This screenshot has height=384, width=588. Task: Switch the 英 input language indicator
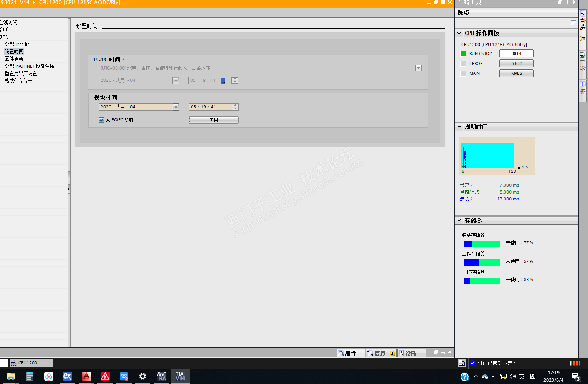[x=522, y=377]
